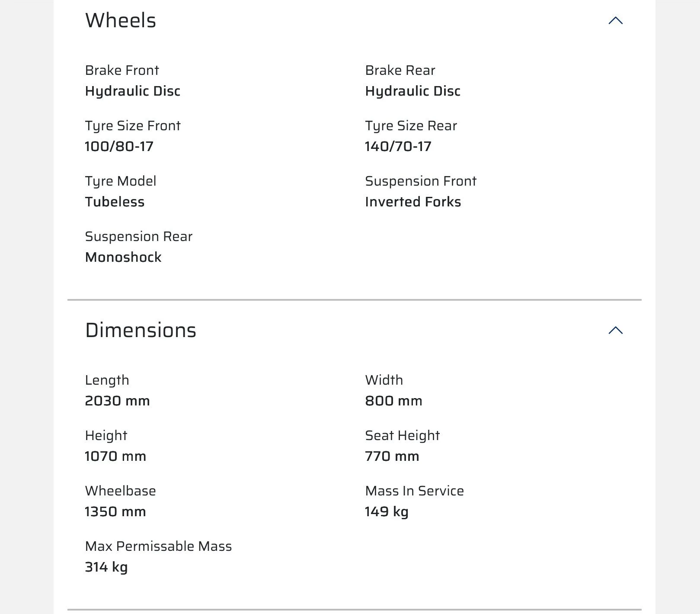The image size is (700, 614).
Task: Select the 800 mm width value
Action: (x=394, y=401)
